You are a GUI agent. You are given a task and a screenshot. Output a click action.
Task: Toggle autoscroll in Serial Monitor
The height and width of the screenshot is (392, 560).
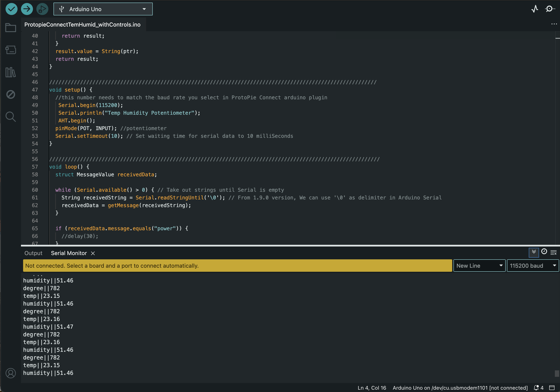pos(534,252)
